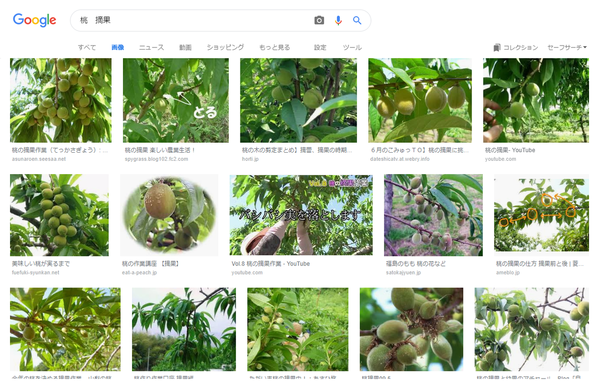This screenshot has width=600, height=385.
Task: Open the ニュース tab
Action: coord(151,47)
